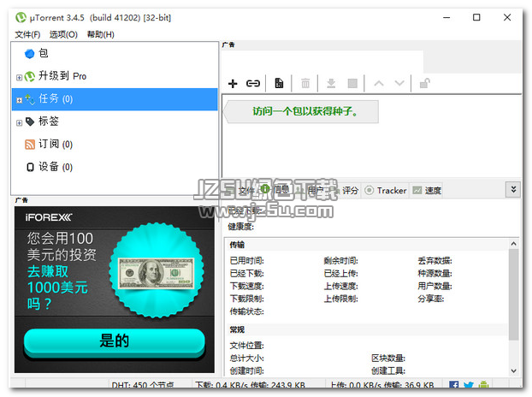Click the info pane scrollbar down arrow
532x397 pixels.
[513, 370]
